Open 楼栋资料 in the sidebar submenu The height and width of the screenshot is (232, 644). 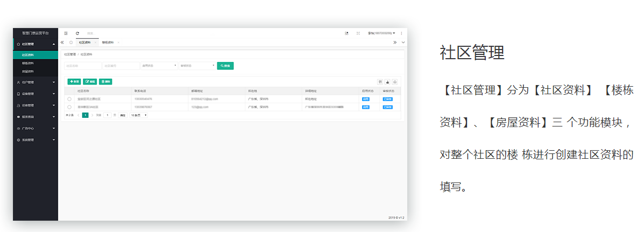coord(36,63)
